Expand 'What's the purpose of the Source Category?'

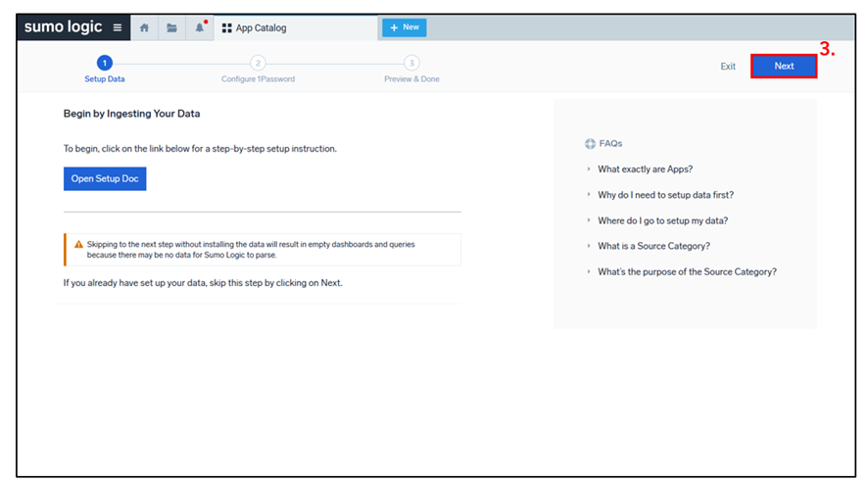click(x=687, y=271)
